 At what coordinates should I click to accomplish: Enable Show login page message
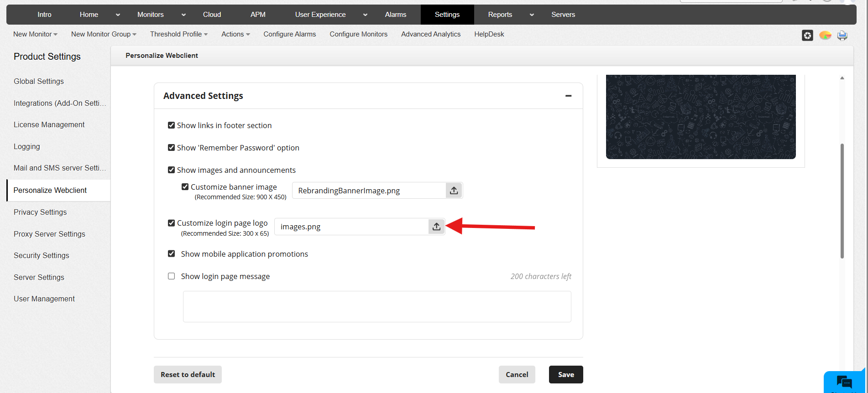(172, 276)
